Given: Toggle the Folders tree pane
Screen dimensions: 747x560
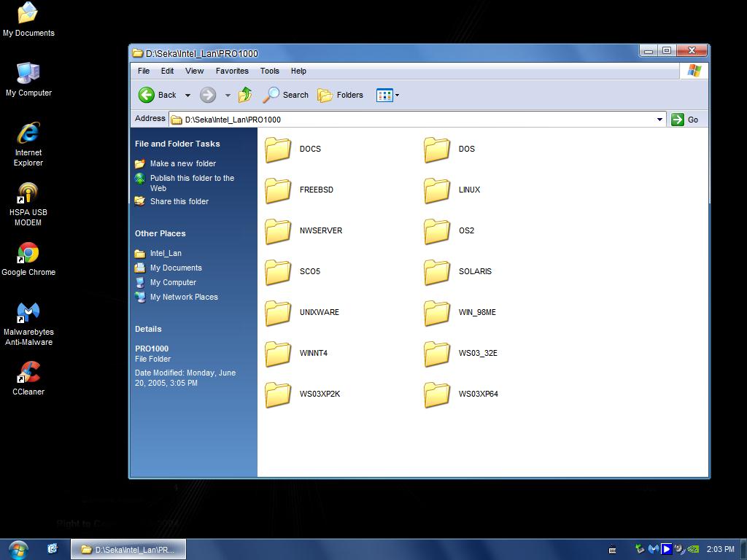Looking at the screenshot, I should tap(341, 95).
